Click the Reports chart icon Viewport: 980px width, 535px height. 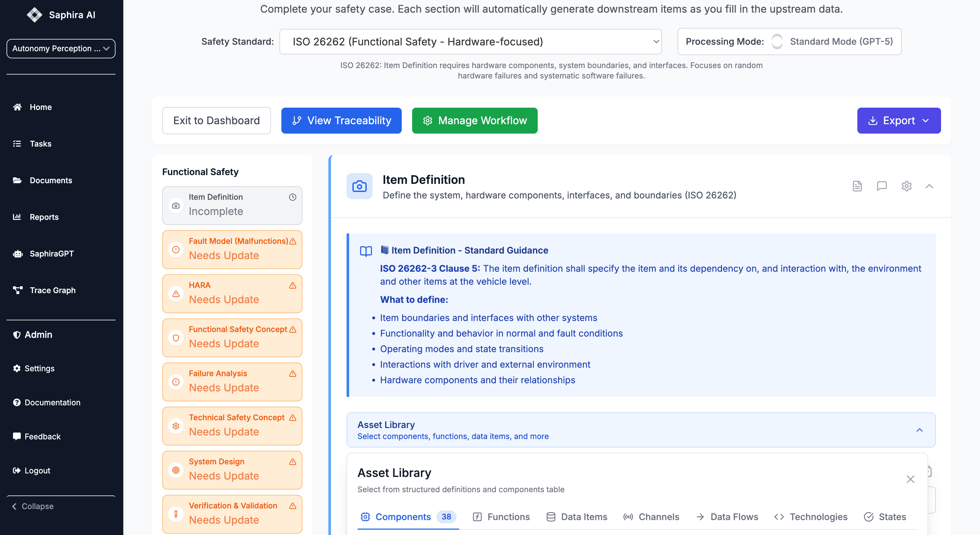(17, 217)
